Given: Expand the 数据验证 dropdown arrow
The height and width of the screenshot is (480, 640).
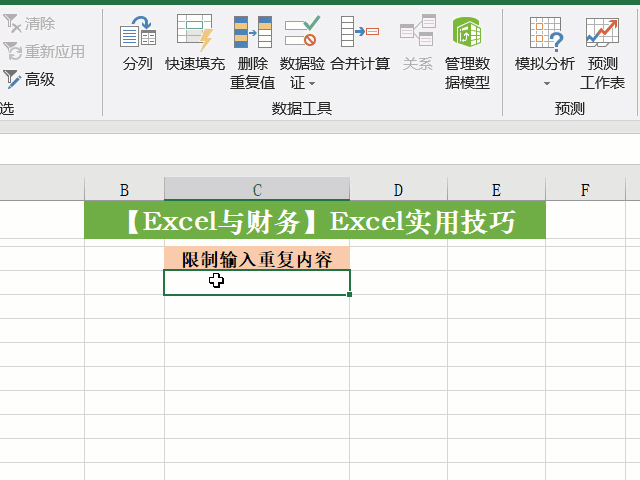Looking at the screenshot, I should tap(312, 84).
